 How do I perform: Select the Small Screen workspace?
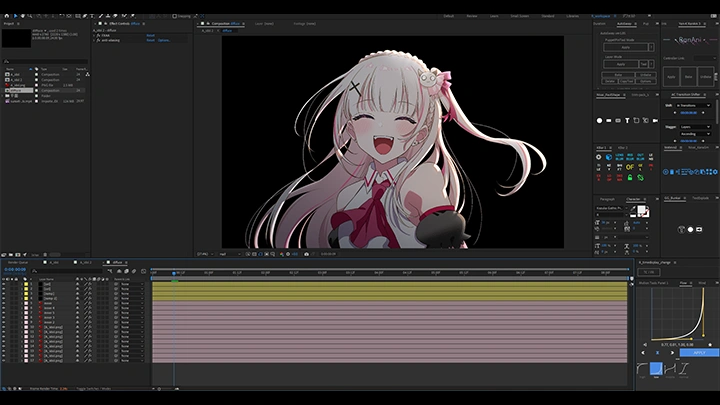pyautogui.click(x=519, y=16)
